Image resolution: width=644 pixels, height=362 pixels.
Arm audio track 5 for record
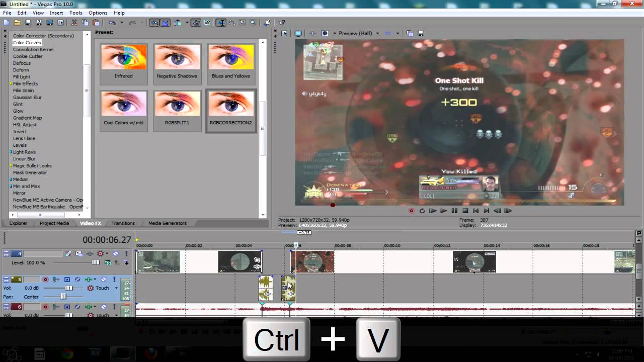(45, 280)
